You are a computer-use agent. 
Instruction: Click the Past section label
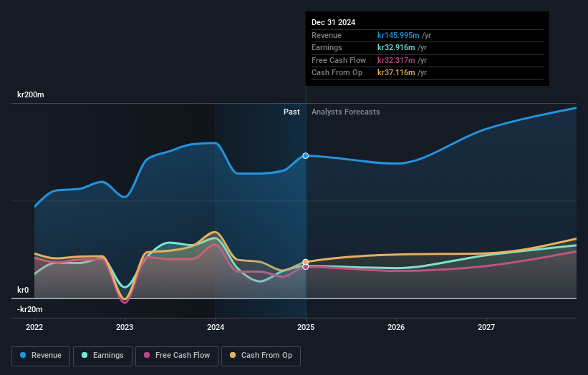coord(291,112)
